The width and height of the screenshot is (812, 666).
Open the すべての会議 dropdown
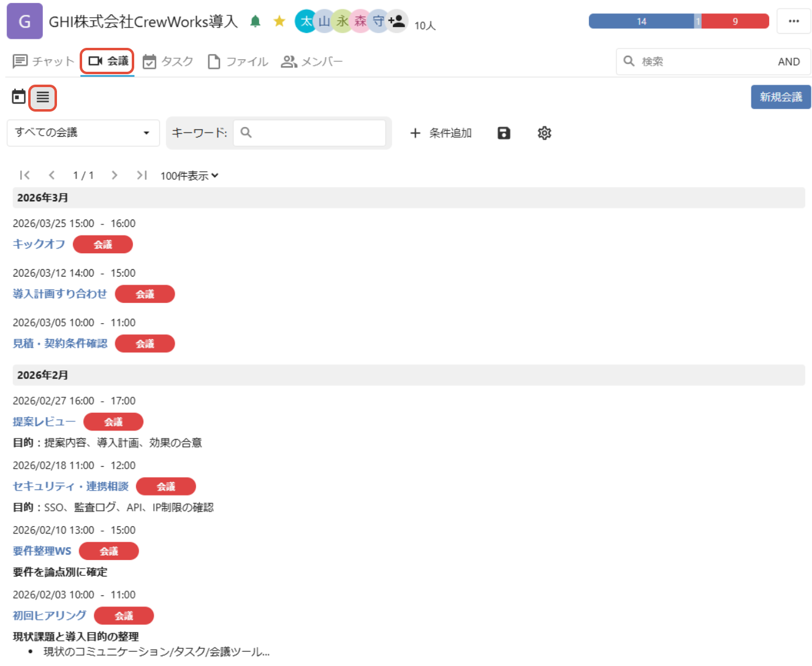83,132
